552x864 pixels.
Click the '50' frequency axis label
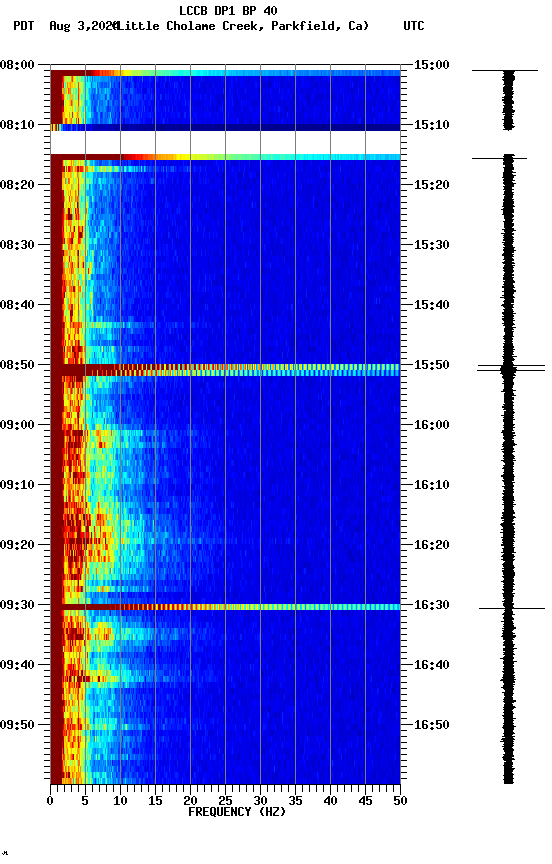400,801
